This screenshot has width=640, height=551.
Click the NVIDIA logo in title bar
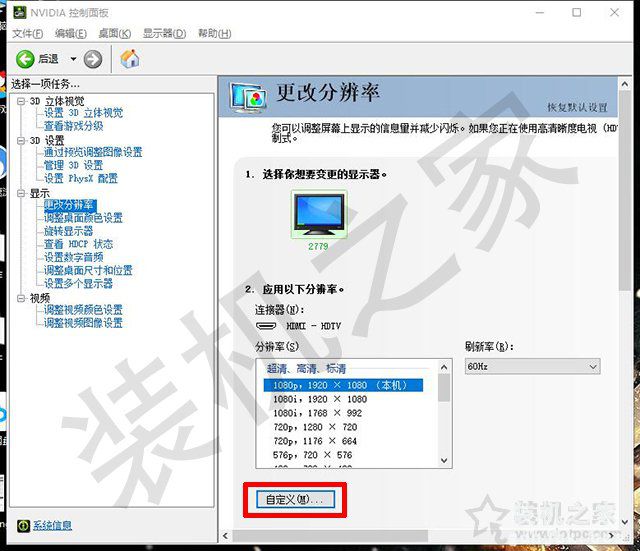19,13
